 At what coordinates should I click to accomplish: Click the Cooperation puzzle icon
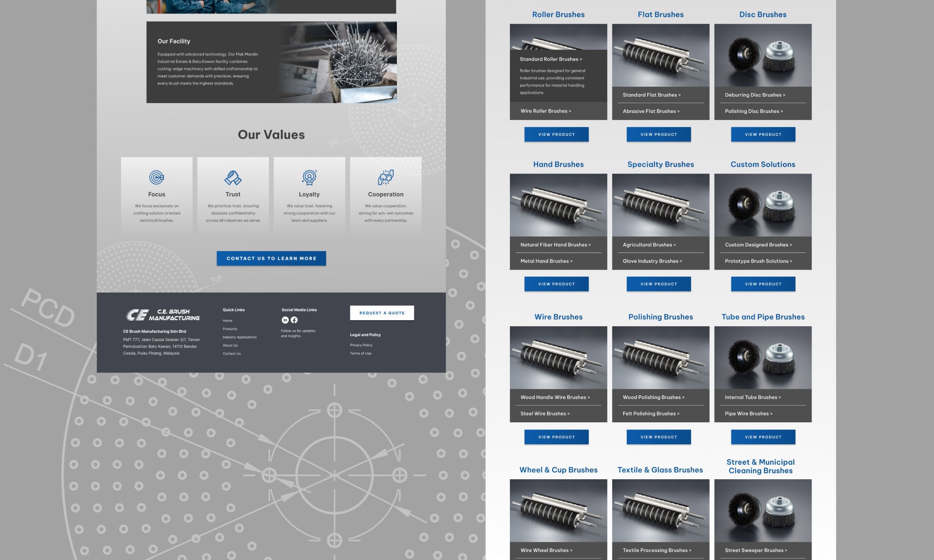386,177
